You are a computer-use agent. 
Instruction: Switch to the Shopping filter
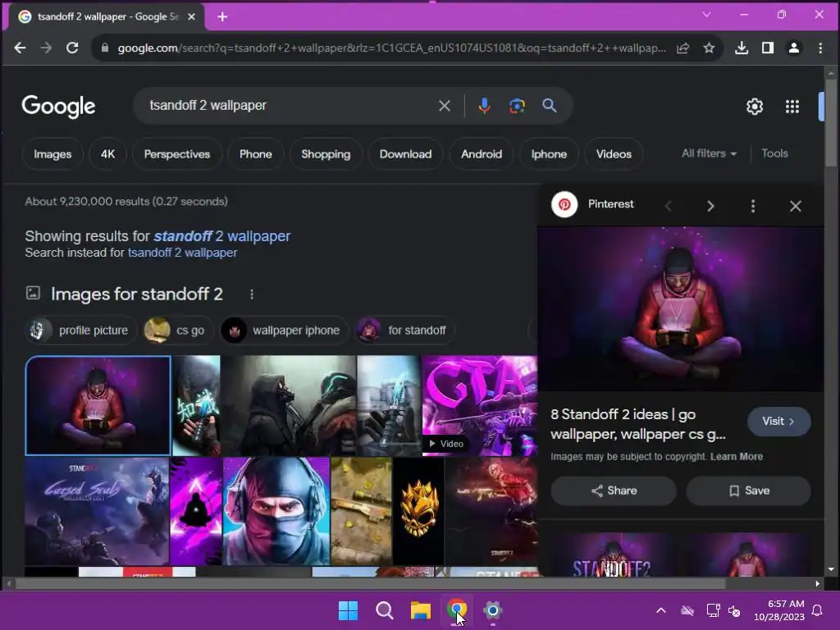326,153
